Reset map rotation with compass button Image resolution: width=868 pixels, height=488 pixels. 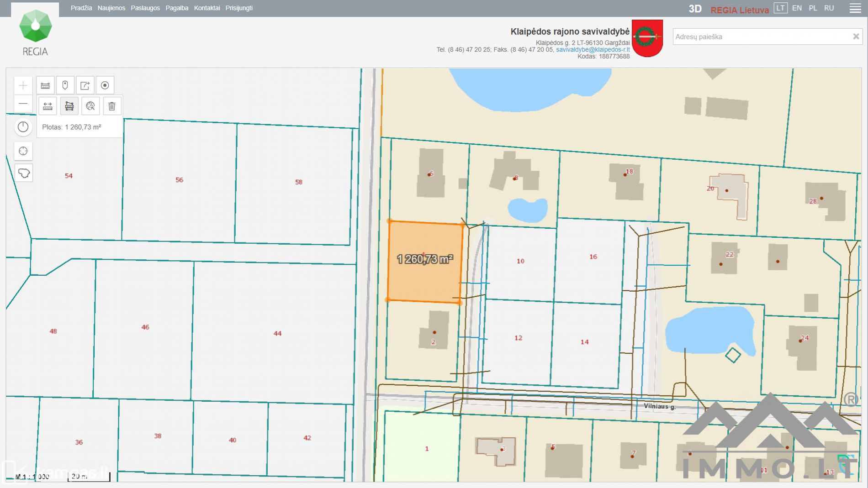coord(23,127)
